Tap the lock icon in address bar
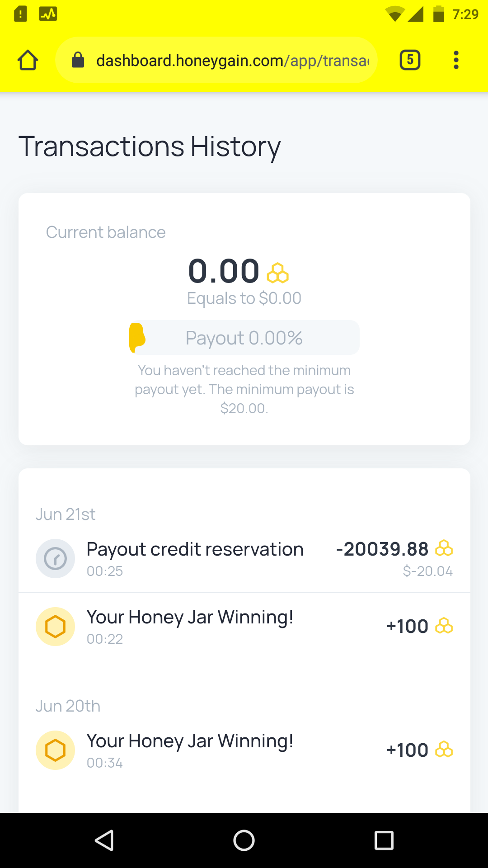488x868 pixels. click(x=78, y=60)
